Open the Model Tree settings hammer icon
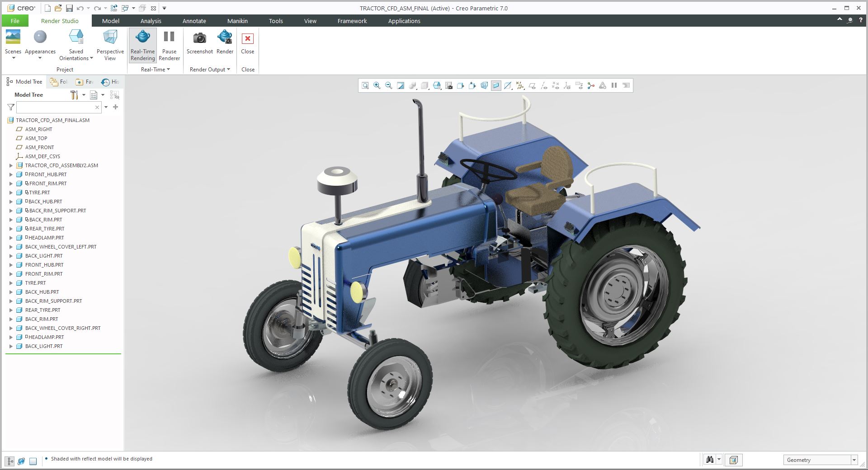Viewport: 868px width, 470px height. coord(75,95)
